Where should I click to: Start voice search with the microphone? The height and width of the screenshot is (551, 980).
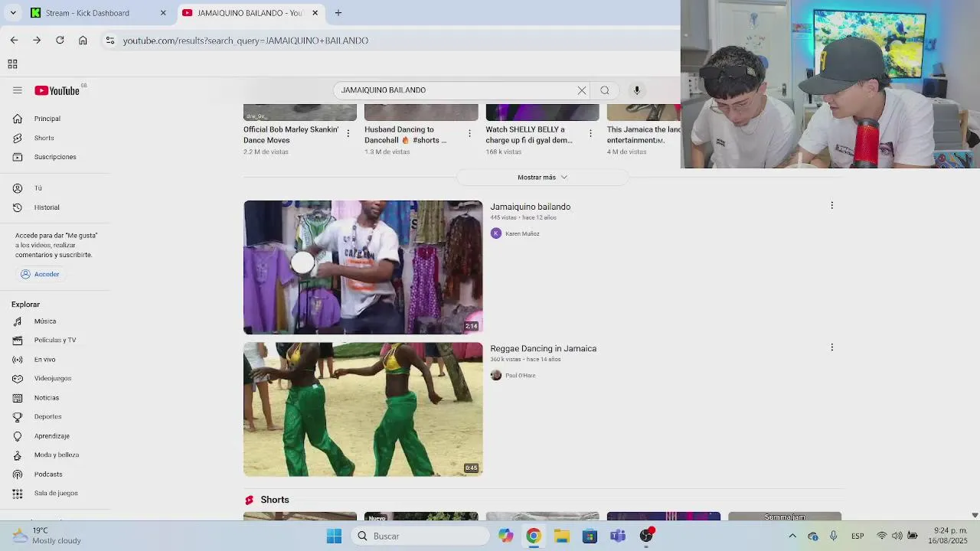pos(636,90)
